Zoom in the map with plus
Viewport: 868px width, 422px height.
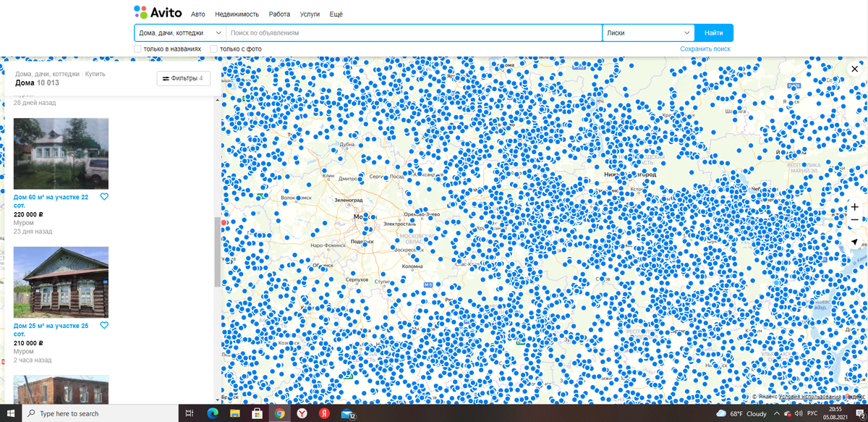(x=854, y=207)
